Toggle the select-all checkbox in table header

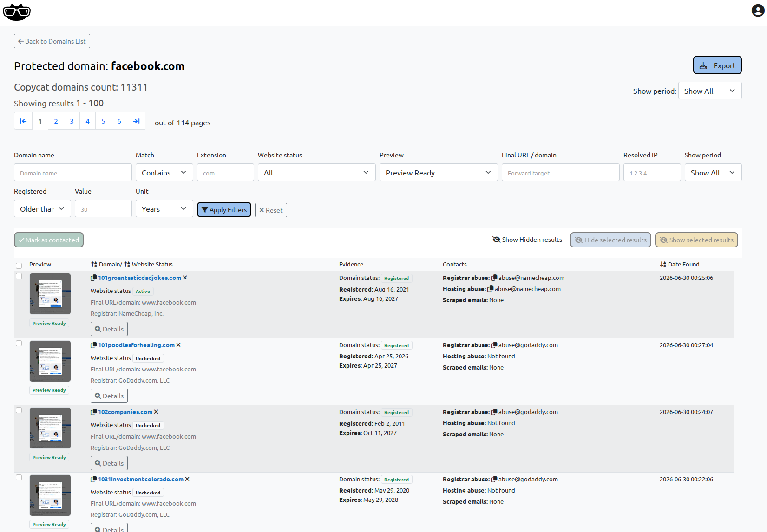(x=19, y=266)
